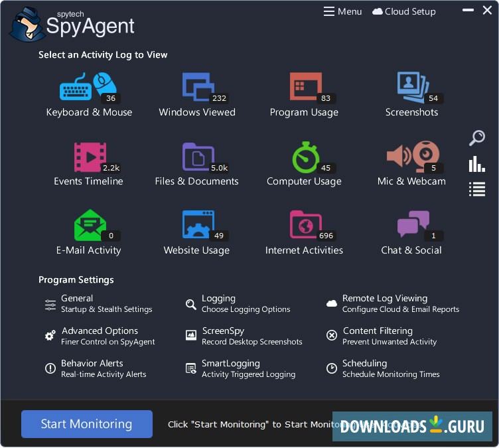Click the list view icon on right sidebar
Image resolution: width=499 pixels, height=448 pixels.
pyautogui.click(x=476, y=189)
